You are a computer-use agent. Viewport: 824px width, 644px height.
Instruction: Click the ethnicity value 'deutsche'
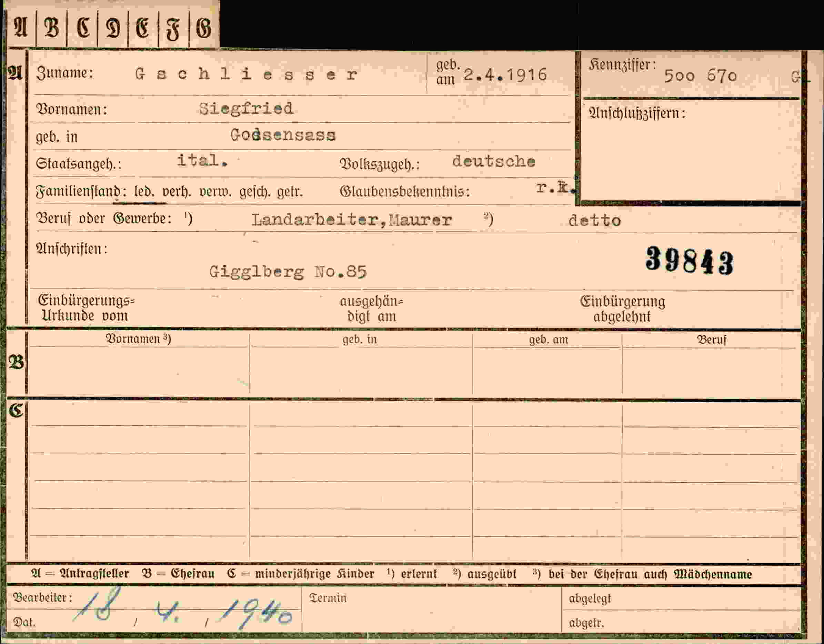coord(493,161)
